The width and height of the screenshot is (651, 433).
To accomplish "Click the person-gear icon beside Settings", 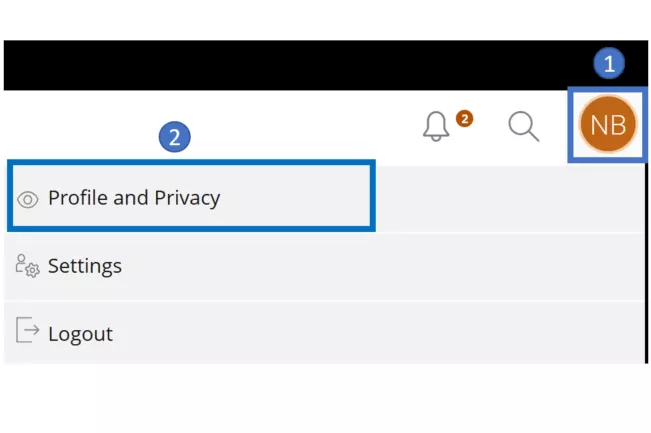I will point(27,266).
